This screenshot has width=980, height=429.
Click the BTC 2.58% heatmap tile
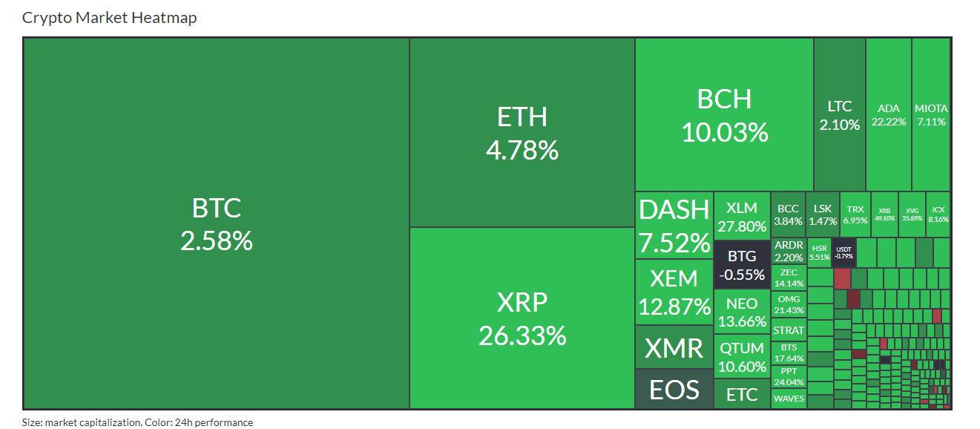pyautogui.click(x=217, y=223)
